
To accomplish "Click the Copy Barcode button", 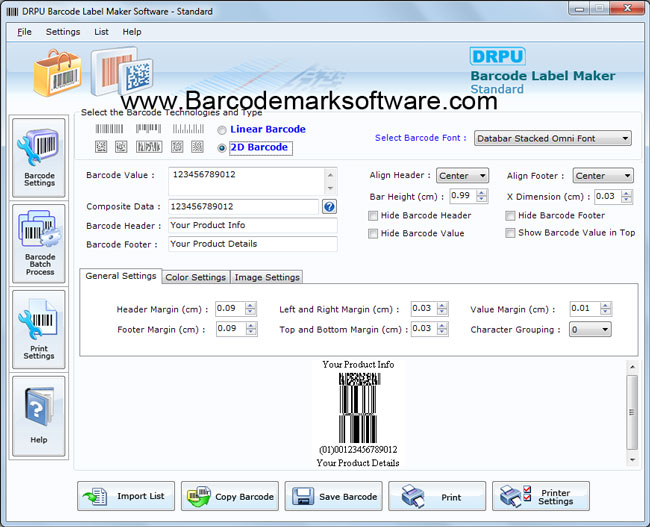I will pos(230,496).
